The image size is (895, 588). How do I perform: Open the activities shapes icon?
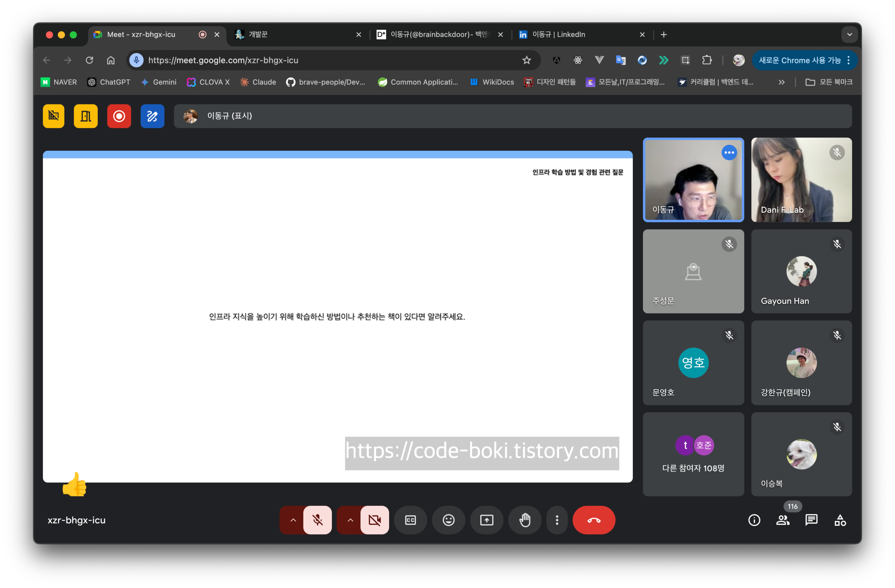[x=840, y=520]
